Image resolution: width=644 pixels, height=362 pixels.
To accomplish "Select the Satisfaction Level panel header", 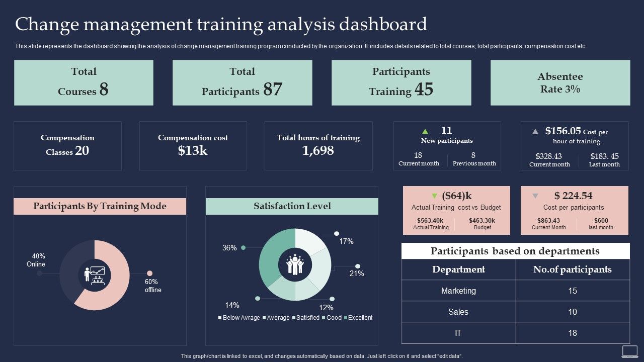I will point(292,206).
